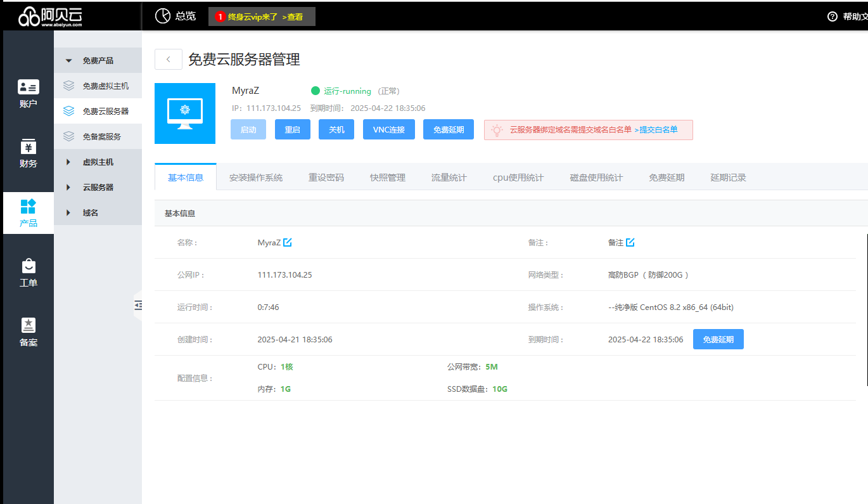Open the VNC连接 button
Image resolution: width=868 pixels, height=504 pixels.
pos(388,129)
